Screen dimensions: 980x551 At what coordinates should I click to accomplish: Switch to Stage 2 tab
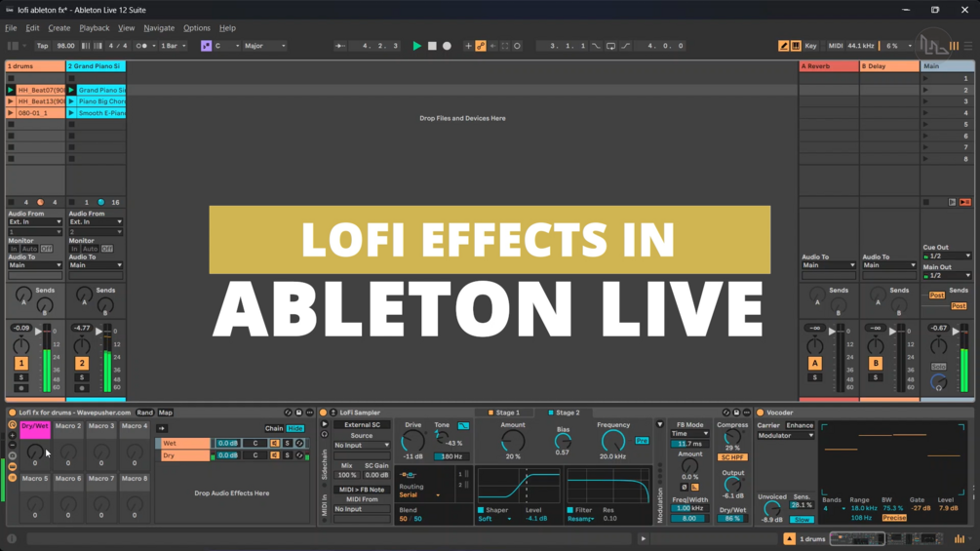[x=563, y=413]
